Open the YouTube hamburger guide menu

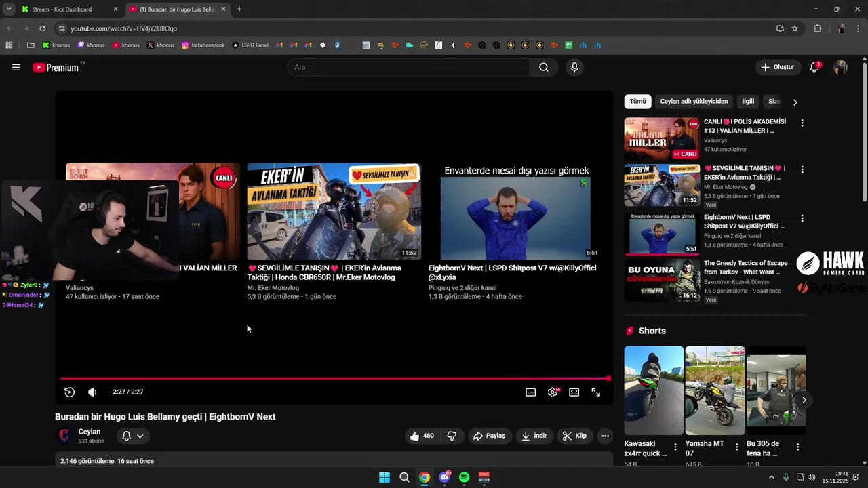16,67
